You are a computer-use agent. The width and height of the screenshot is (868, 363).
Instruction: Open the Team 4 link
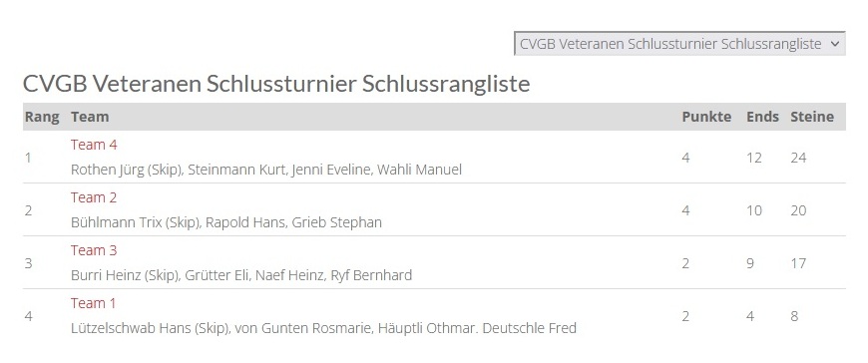[94, 145]
